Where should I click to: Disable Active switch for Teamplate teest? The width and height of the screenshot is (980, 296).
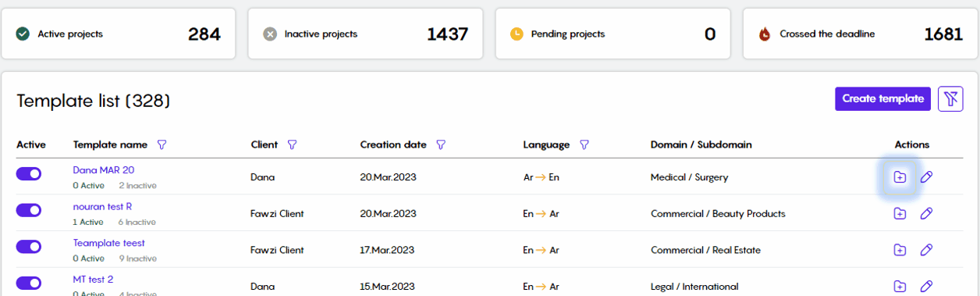29,247
